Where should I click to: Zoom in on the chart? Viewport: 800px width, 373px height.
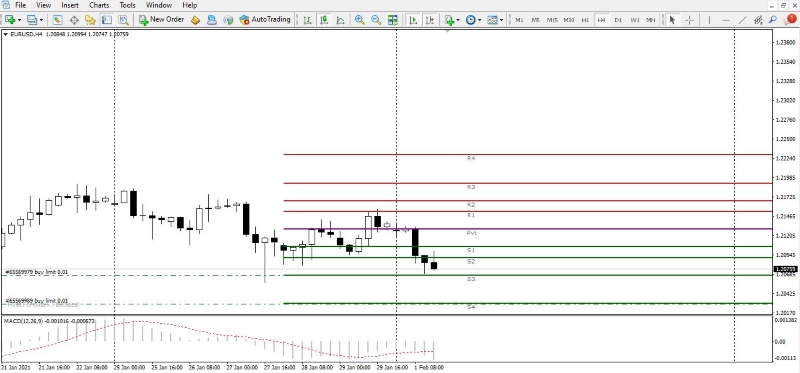pyautogui.click(x=360, y=20)
